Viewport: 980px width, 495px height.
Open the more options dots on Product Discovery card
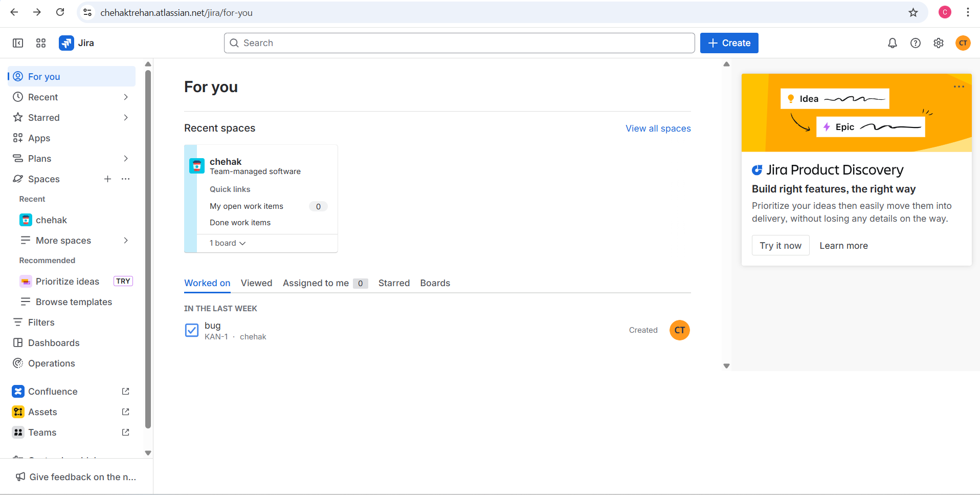tap(959, 87)
